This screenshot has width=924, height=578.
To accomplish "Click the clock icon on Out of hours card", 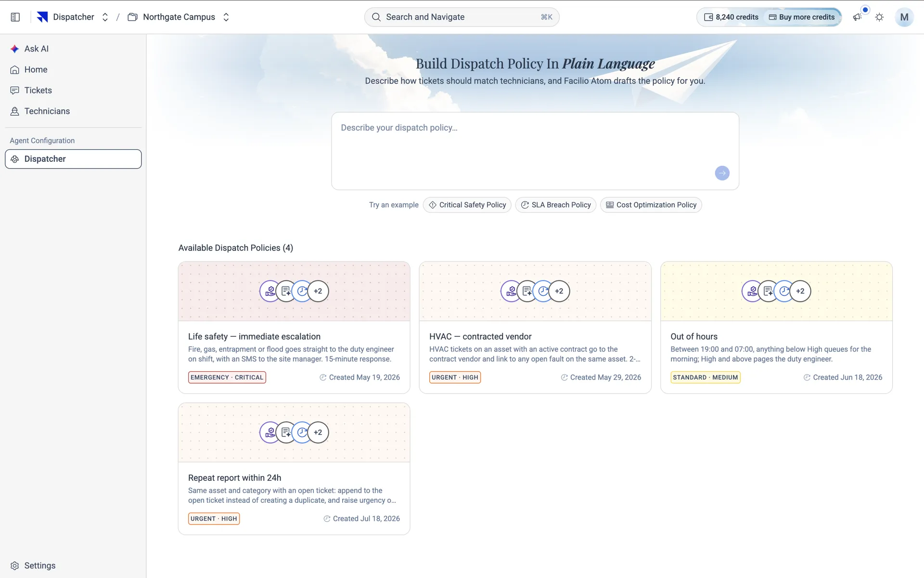I will click(x=784, y=291).
